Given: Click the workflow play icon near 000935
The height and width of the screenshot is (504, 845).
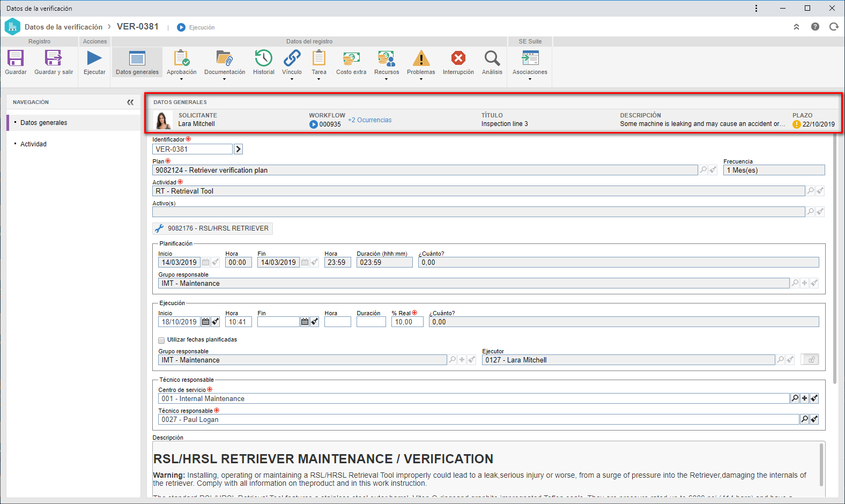Looking at the screenshot, I should point(314,124).
